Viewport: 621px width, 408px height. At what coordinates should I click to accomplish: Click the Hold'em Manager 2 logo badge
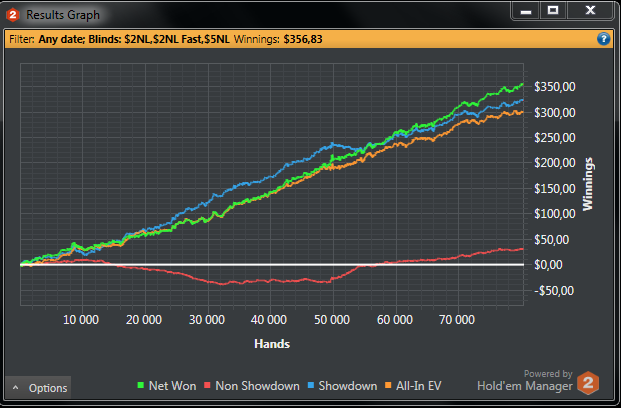click(590, 383)
